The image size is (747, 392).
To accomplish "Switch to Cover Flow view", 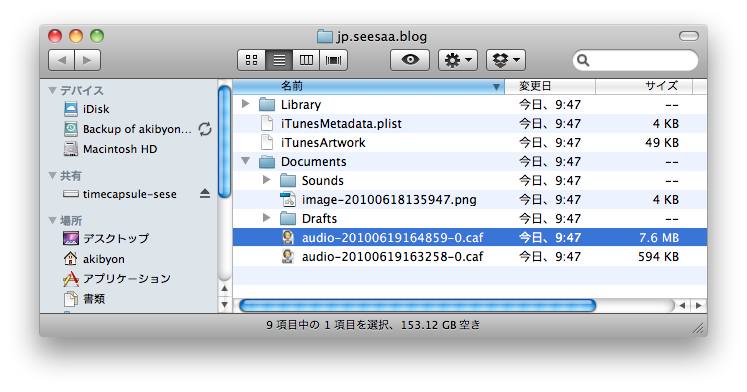I will pos(333,60).
